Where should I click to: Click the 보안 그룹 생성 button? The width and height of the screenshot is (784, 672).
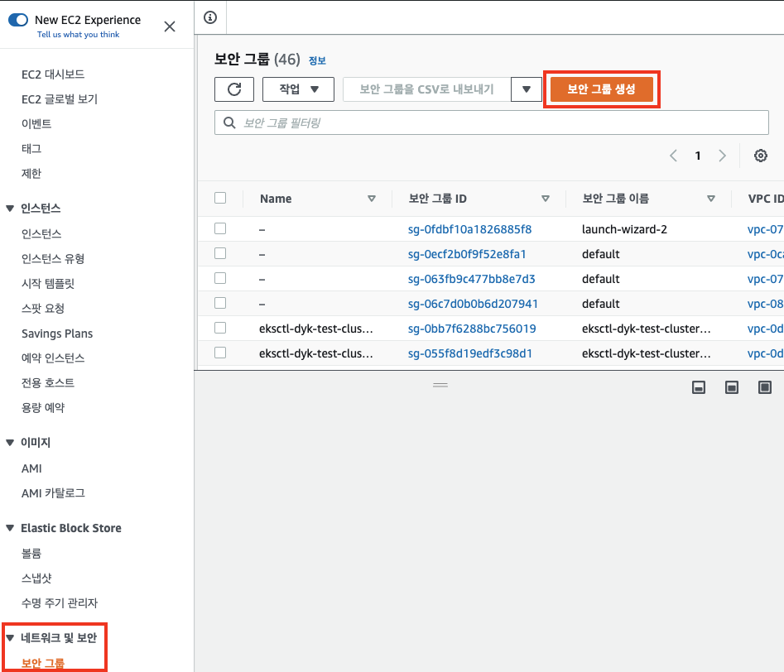point(601,89)
